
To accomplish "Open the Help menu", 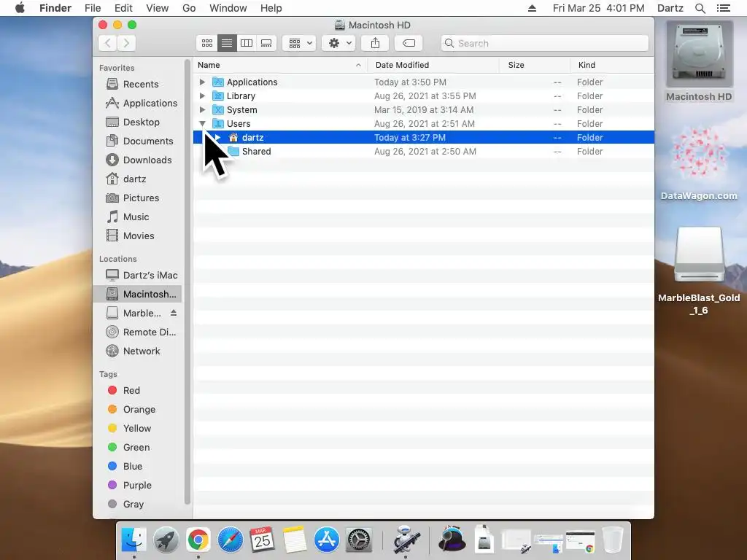I will tap(271, 8).
